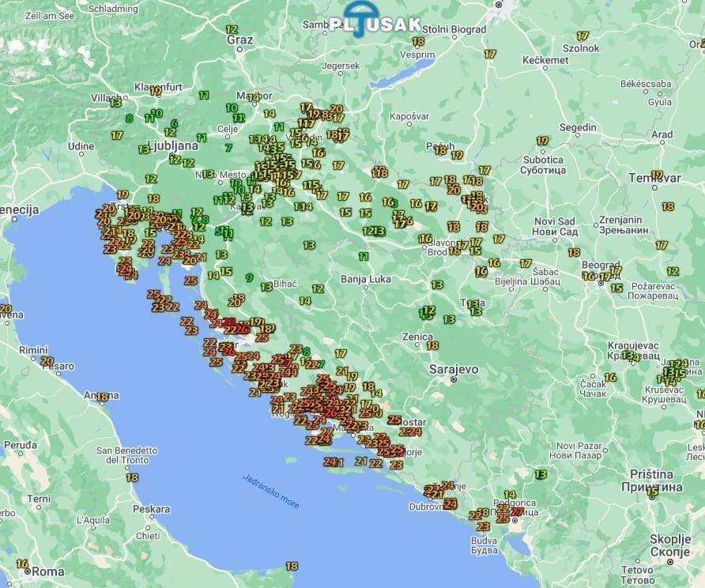Click the 18 marker below San Benedetto del Tronto
Image resolution: width=705 pixels, height=588 pixels.
tap(132, 477)
